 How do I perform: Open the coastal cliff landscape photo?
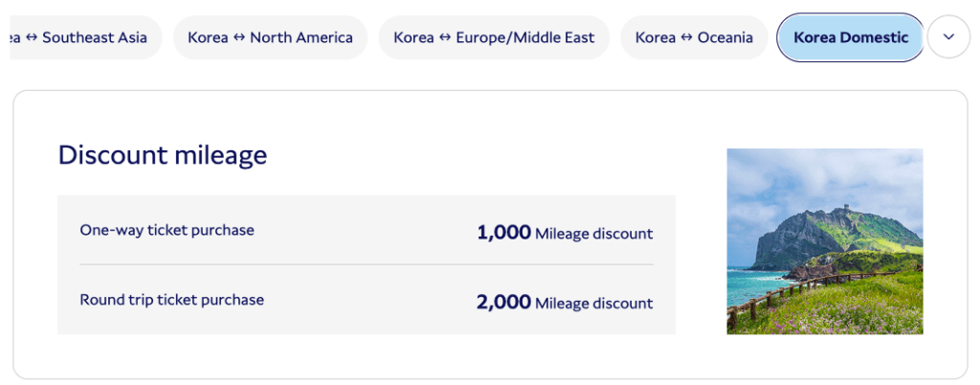[x=824, y=240]
